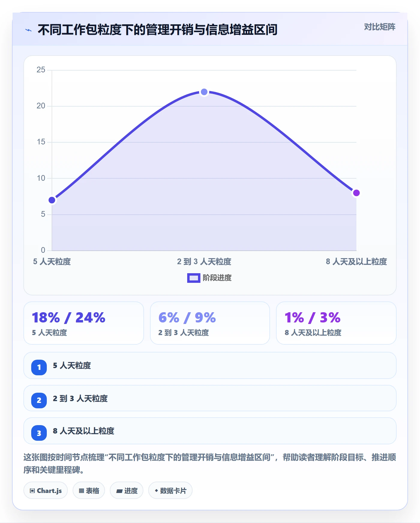
Task: Select the peak point for 2 到 3 人天粒度
Action: tap(204, 92)
